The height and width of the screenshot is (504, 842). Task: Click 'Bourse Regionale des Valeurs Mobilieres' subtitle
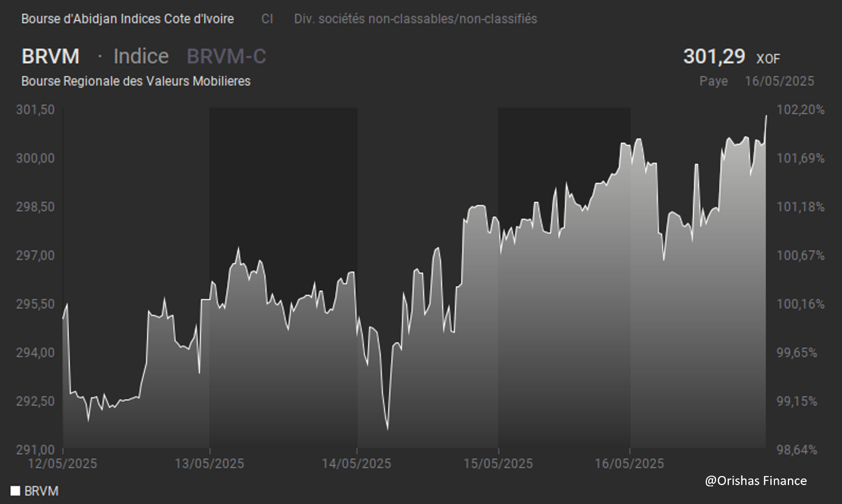[x=136, y=81]
